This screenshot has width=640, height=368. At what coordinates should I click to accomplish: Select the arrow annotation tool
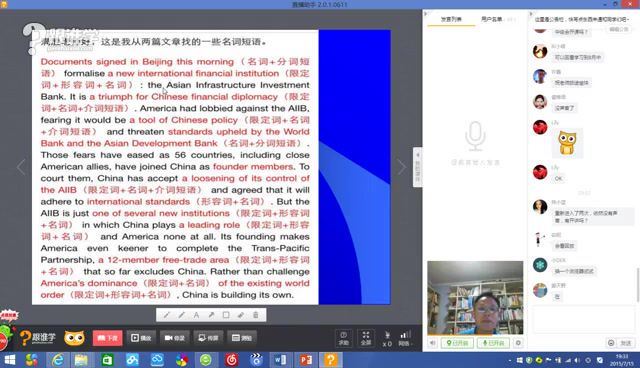pos(211,315)
